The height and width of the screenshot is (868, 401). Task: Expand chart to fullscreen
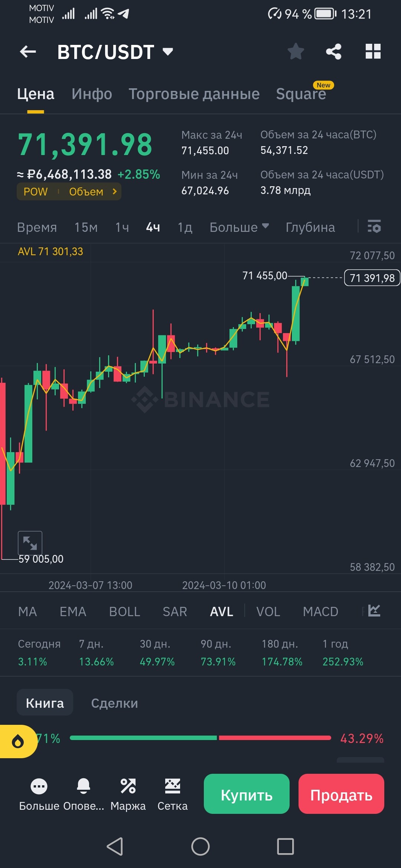tap(30, 543)
